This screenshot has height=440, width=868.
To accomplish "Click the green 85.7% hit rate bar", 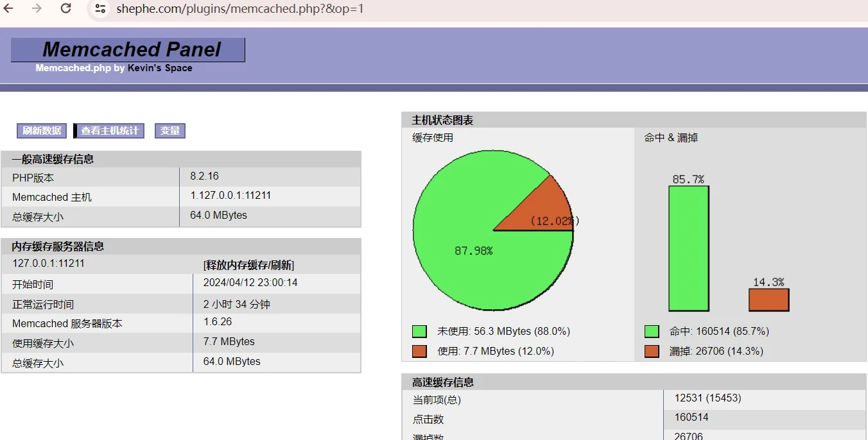I will (689, 250).
